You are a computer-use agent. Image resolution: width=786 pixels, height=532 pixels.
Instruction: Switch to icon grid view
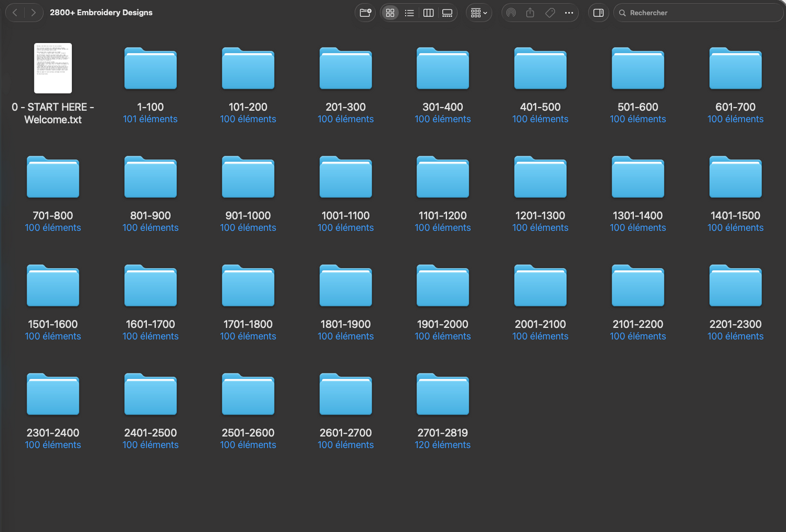[390, 13]
